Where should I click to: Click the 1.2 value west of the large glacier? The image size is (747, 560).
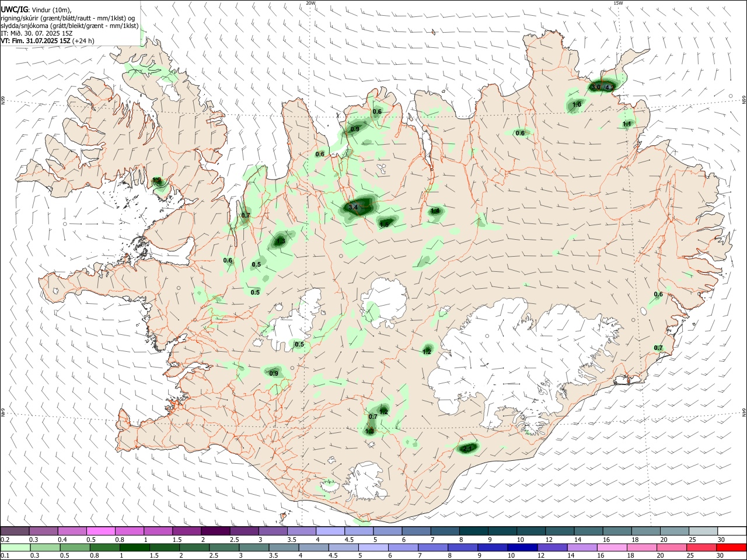(427, 351)
